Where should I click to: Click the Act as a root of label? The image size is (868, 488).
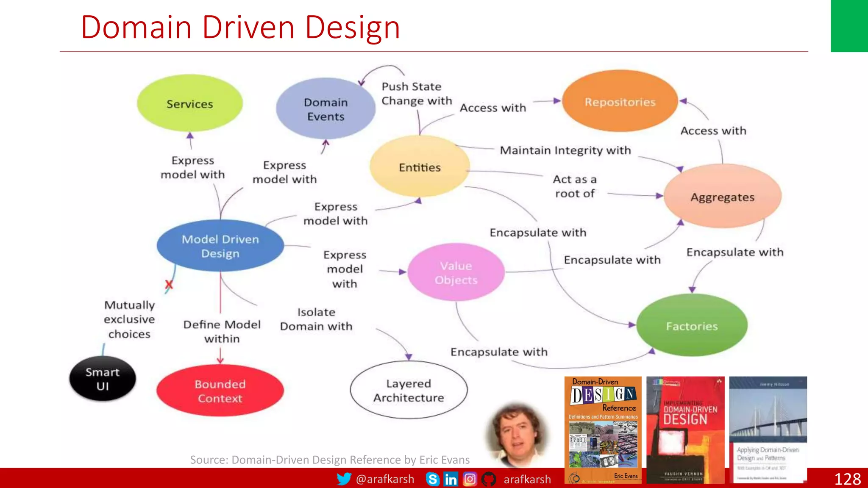[575, 186]
